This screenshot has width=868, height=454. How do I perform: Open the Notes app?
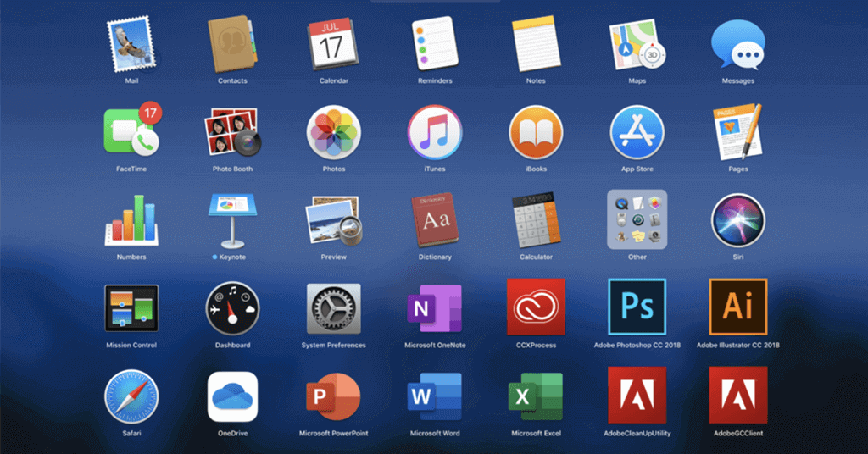[536, 44]
